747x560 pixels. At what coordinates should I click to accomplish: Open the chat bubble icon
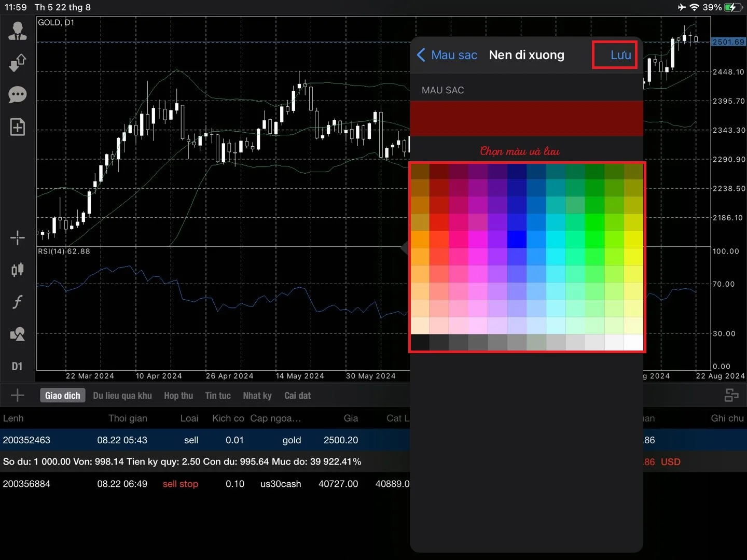(18, 95)
